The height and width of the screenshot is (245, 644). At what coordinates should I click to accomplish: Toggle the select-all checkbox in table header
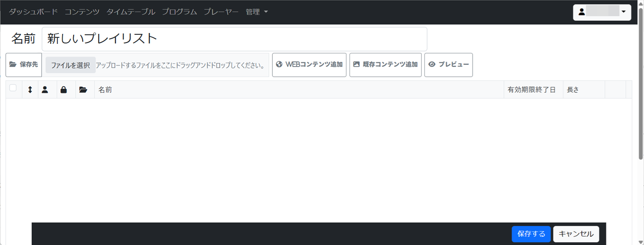click(13, 88)
